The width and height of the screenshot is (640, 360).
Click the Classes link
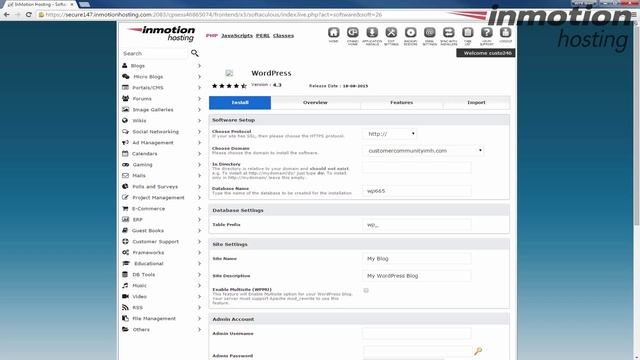tap(283, 36)
